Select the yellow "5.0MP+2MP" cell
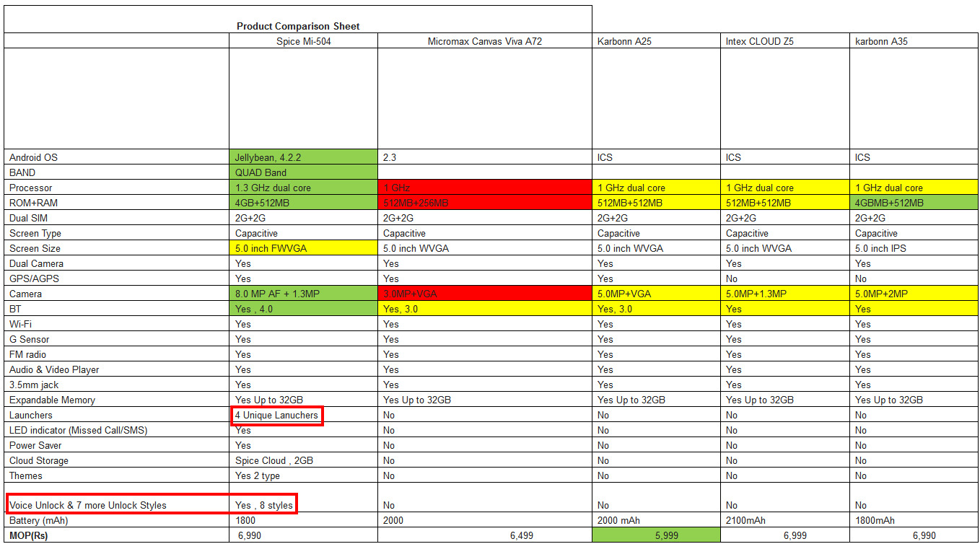Image resolution: width=980 pixels, height=544 pixels. (x=914, y=294)
